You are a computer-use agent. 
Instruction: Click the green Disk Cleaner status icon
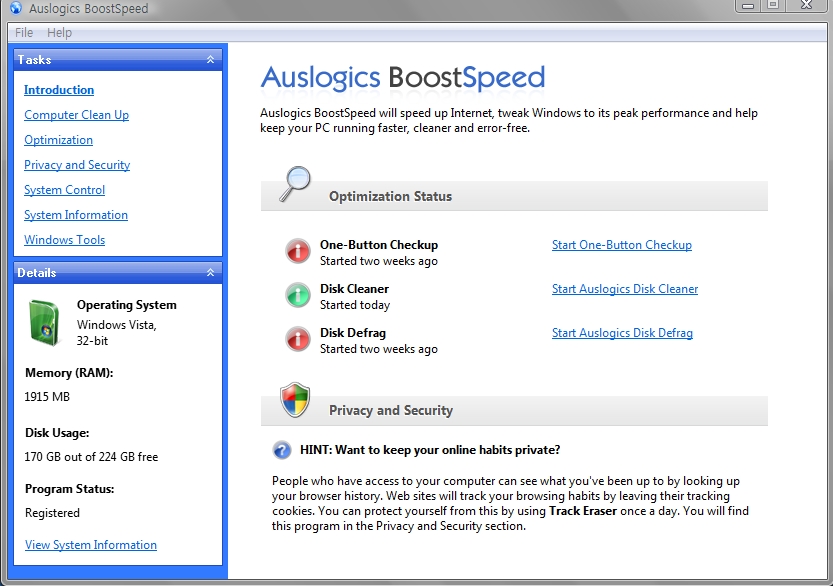(x=298, y=295)
